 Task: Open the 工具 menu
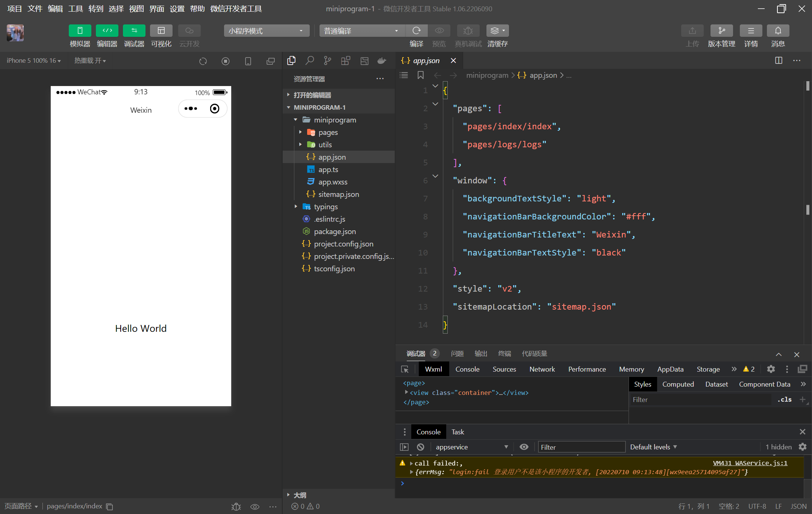[76, 9]
